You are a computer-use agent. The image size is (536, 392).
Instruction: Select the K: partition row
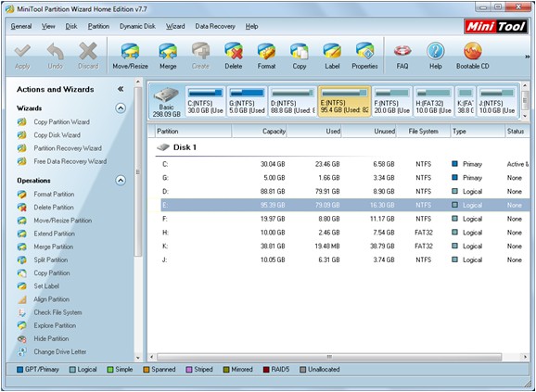tap(345, 247)
